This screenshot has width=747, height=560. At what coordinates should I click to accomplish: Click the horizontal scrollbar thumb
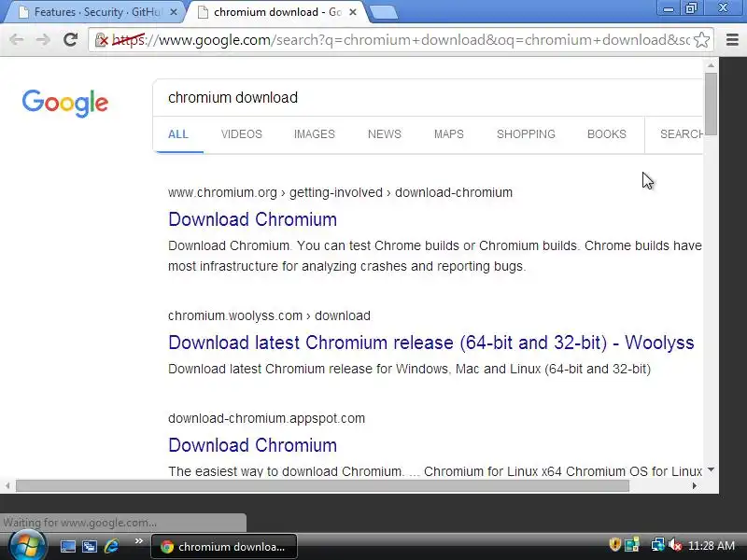coord(322,485)
